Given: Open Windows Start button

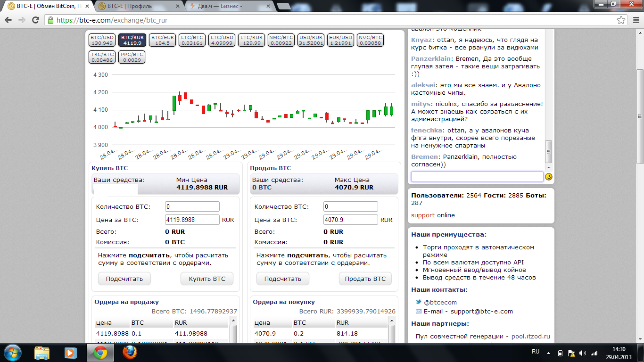Looking at the screenshot, I should click(x=12, y=353).
